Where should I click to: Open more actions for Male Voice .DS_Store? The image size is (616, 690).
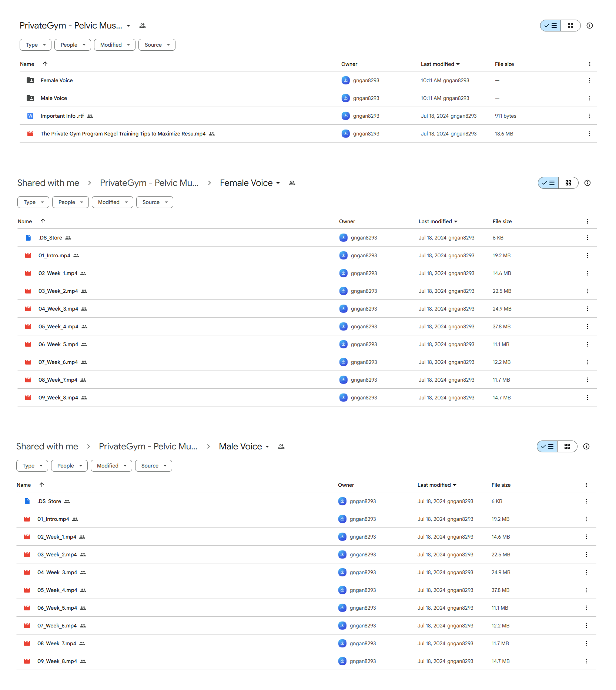(x=586, y=501)
